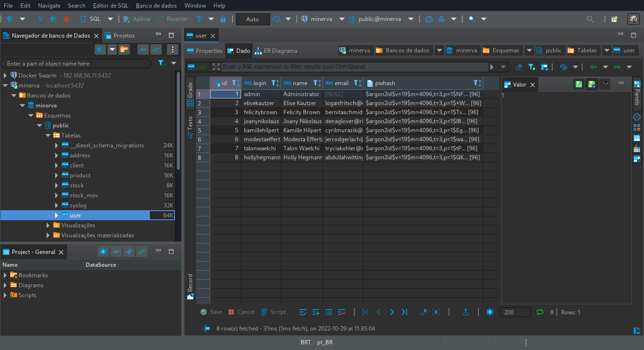Remove all result filters with eraser icon
644x350 pixels.
[519, 67]
